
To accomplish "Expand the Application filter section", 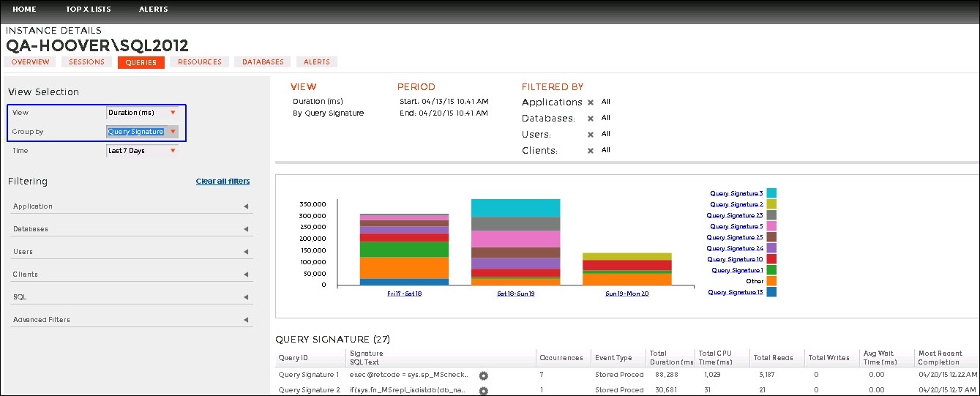I will coord(132,206).
